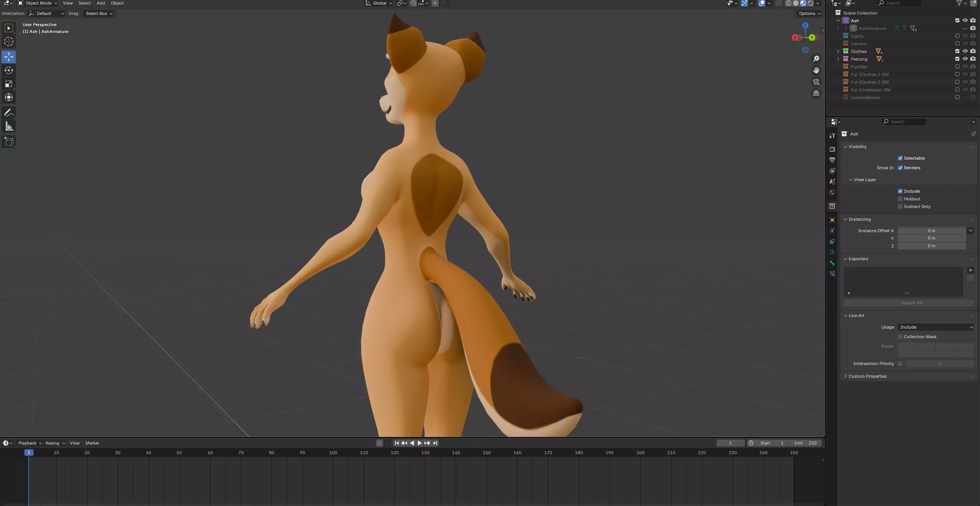
Task: Open the Tool properties tab
Action: point(832,136)
